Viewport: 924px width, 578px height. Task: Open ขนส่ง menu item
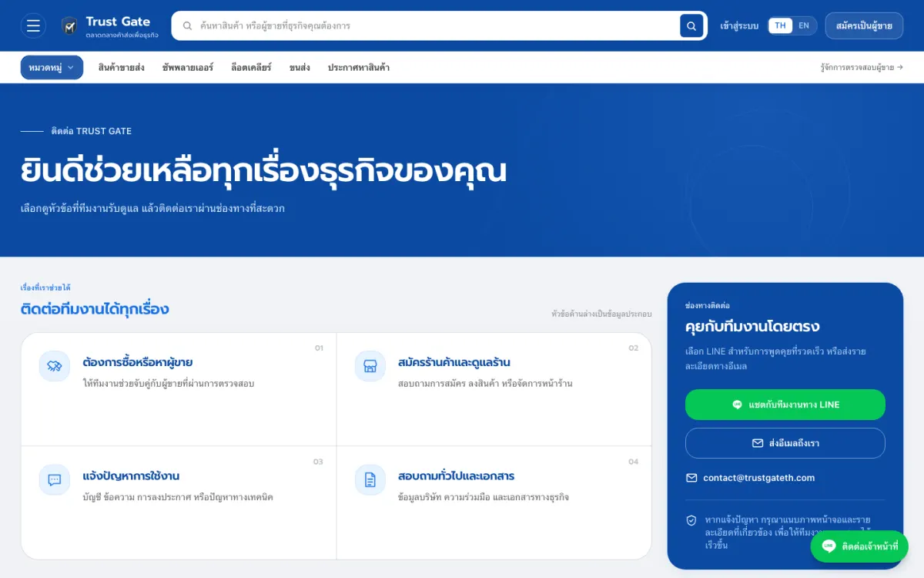[300, 68]
